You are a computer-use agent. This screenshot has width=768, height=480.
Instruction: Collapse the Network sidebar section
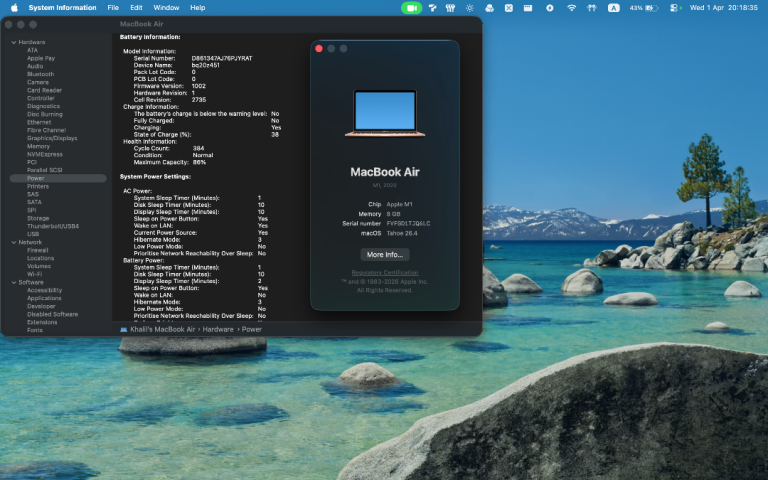(x=13, y=242)
